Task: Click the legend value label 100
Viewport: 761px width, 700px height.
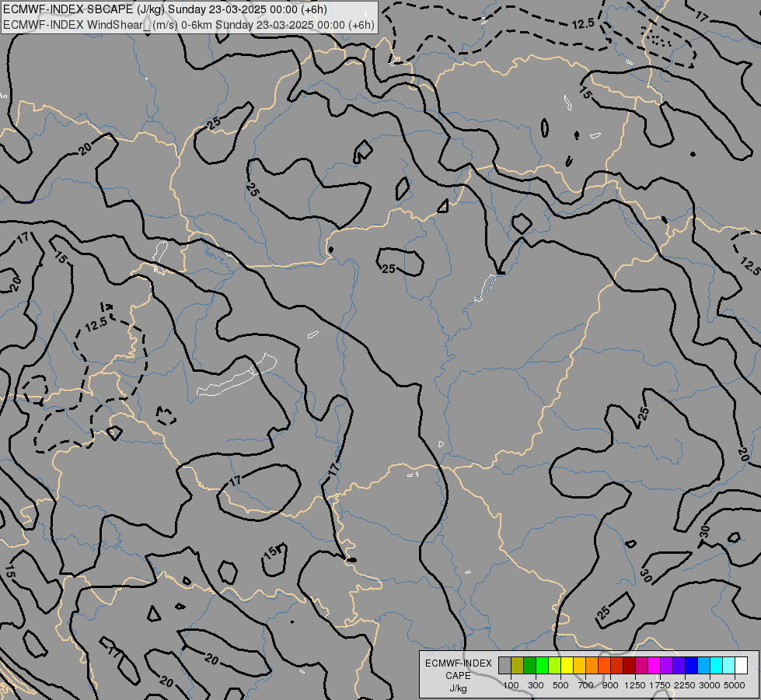Action: pyautogui.click(x=511, y=685)
